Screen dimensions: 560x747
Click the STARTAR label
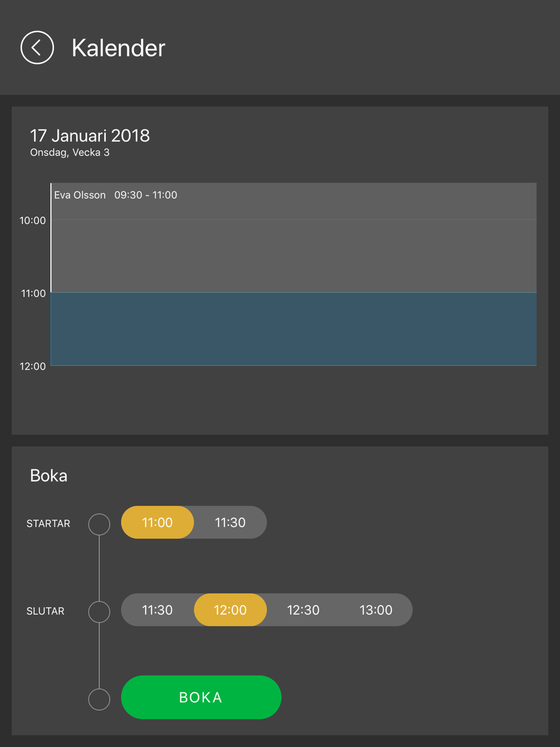pyautogui.click(x=48, y=523)
